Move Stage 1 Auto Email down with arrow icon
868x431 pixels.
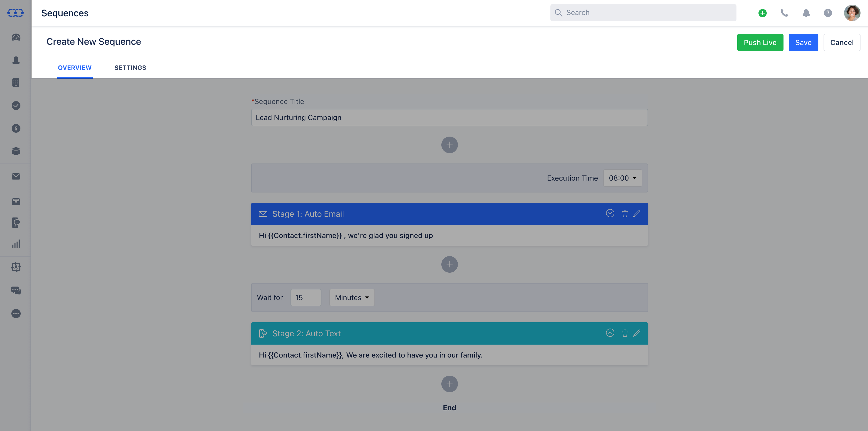coord(610,213)
